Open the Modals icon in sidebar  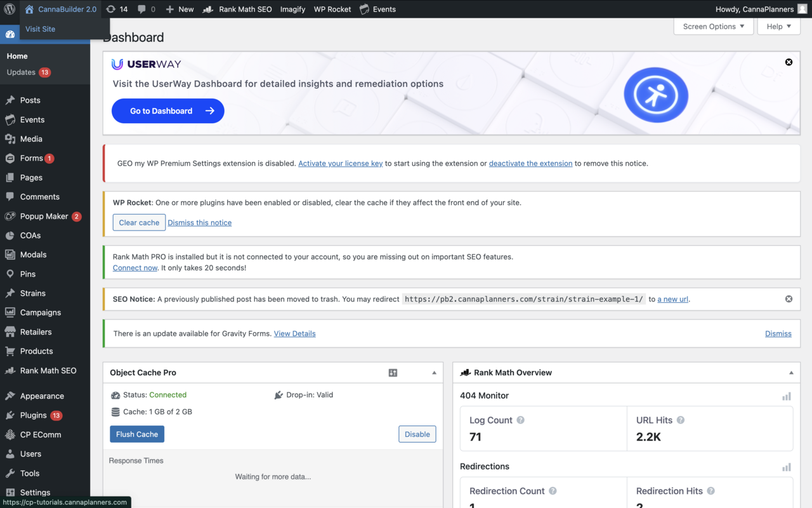tap(10, 255)
